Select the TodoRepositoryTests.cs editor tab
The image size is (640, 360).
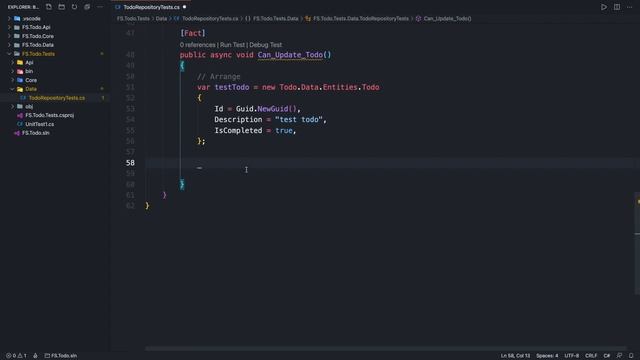coord(151,7)
